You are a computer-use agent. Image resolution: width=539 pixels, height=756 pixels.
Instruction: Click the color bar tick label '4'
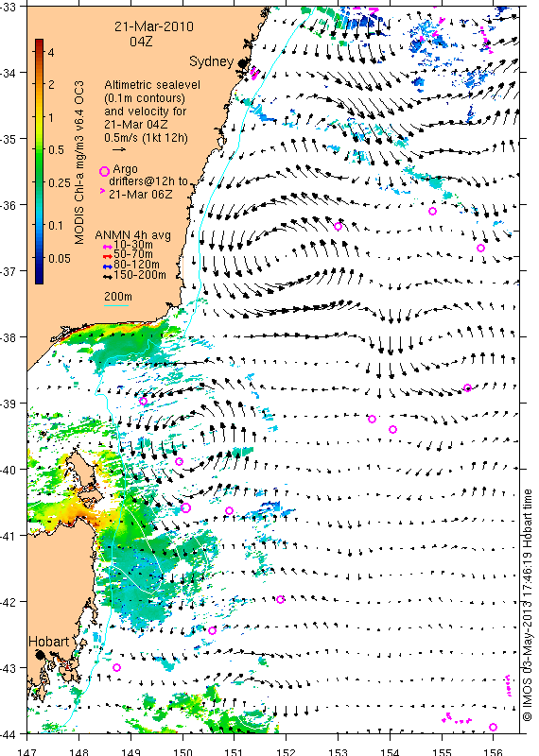point(51,52)
